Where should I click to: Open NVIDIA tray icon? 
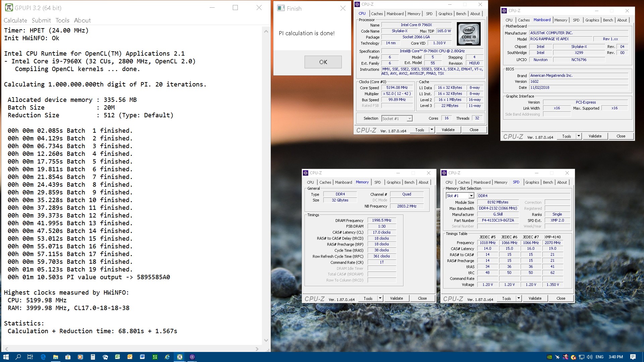549,357
